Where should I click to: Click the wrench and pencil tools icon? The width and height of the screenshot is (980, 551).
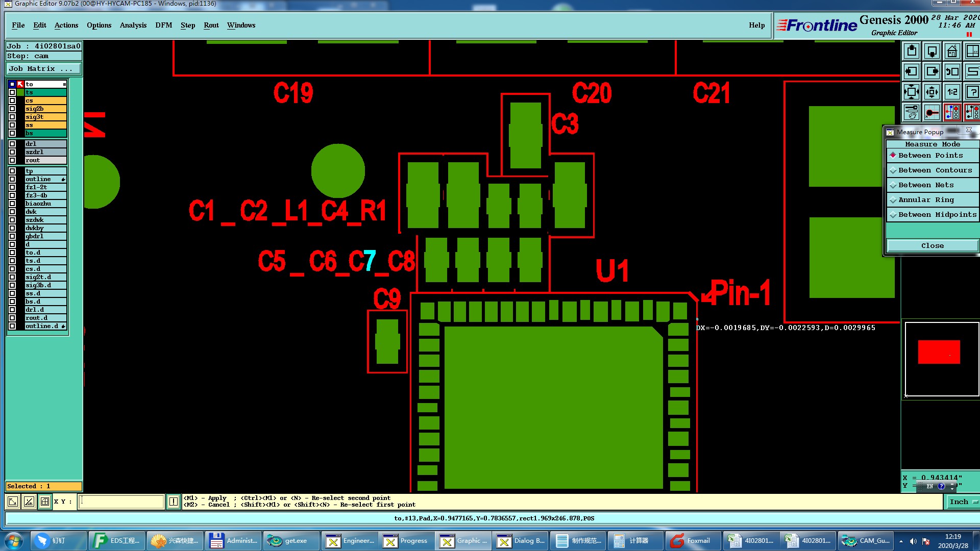pyautogui.click(x=911, y=112)
